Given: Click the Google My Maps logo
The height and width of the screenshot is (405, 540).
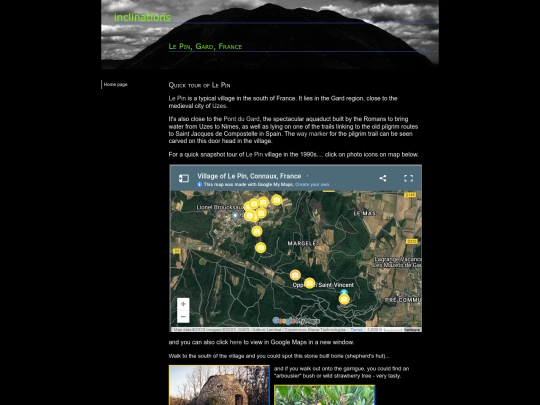Looking at the screenshot, I should coord(296,321).
